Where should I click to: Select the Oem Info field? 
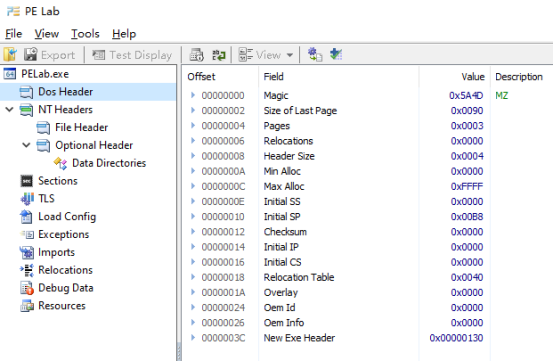pyautogui.click(x=284, y=323)
